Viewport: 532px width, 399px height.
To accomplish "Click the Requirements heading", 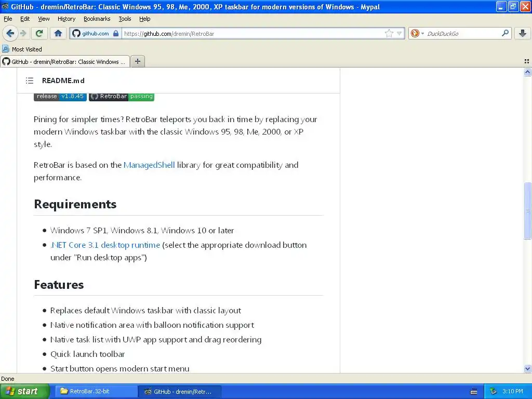I will (75, 204).
